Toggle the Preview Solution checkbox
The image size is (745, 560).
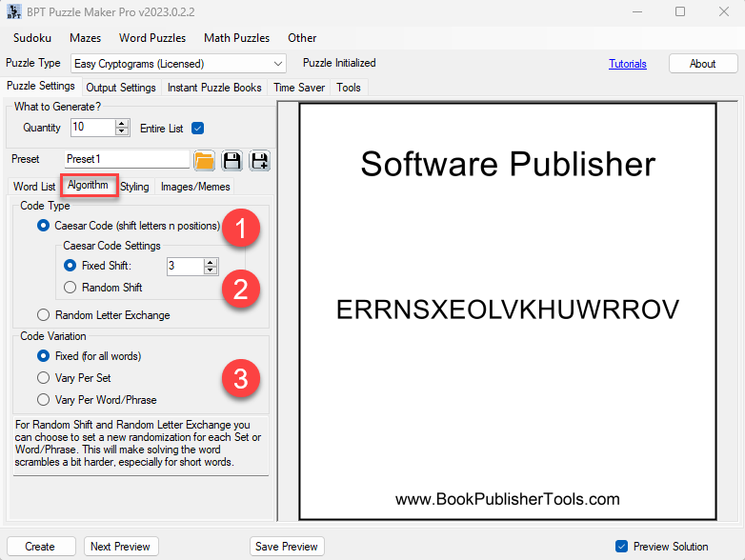point(622,547)
